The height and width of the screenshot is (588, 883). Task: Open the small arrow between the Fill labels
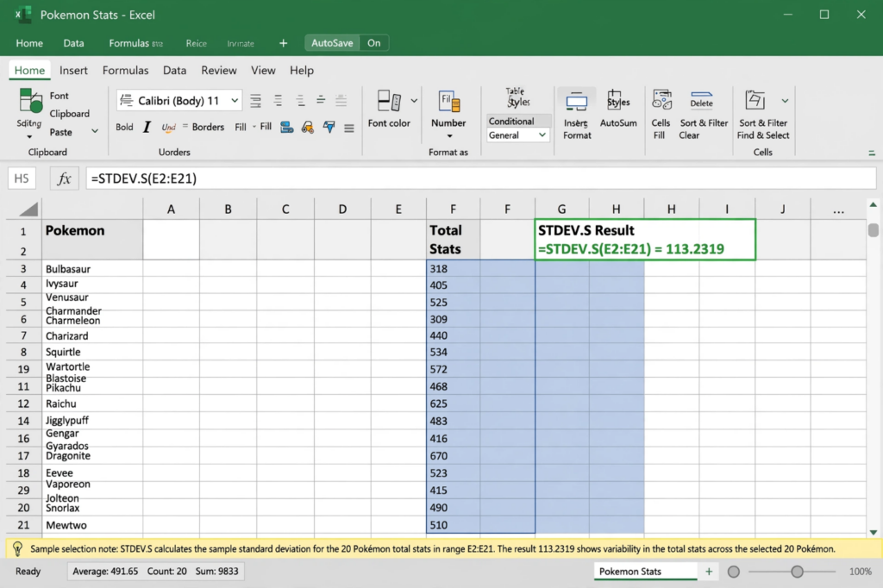[254, 127]
